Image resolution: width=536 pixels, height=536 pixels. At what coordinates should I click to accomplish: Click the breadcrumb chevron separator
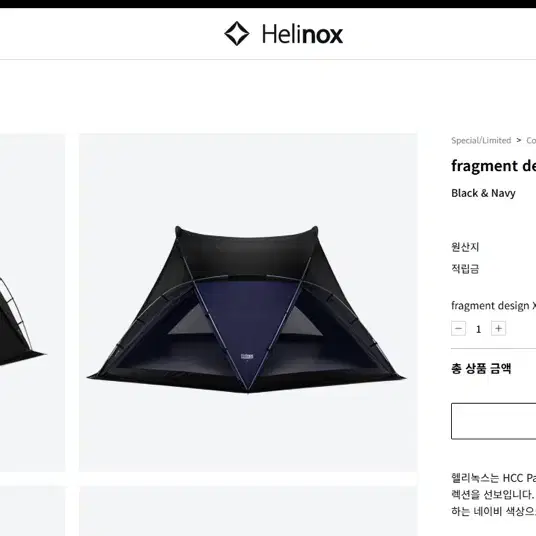[x=519, y=140]
